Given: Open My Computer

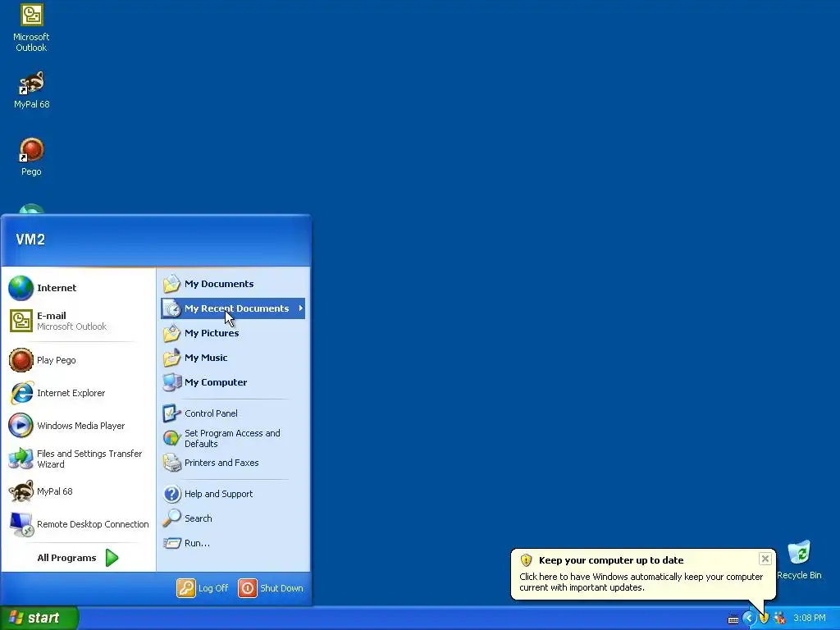Looking at the screenshot, I should click(233, 382).
